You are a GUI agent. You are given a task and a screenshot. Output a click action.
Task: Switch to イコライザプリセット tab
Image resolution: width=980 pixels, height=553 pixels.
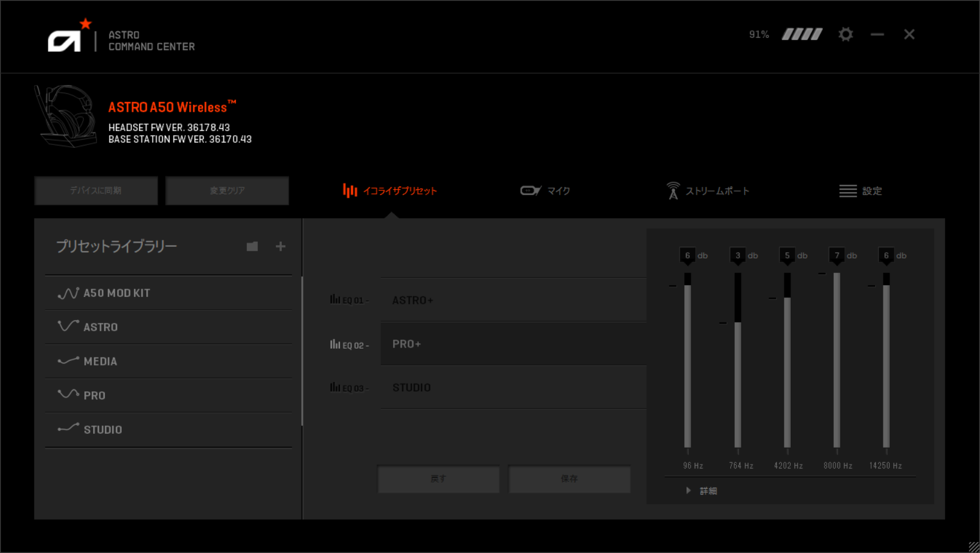point(390,190)
